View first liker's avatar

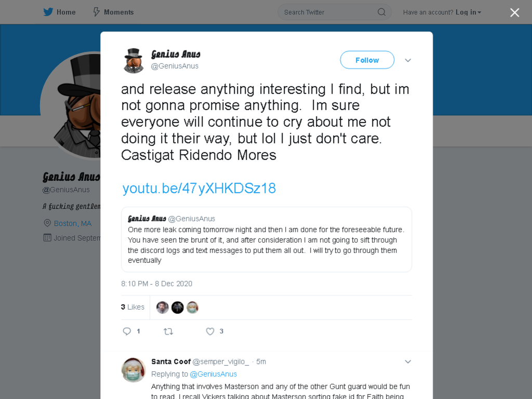point(163,308)
